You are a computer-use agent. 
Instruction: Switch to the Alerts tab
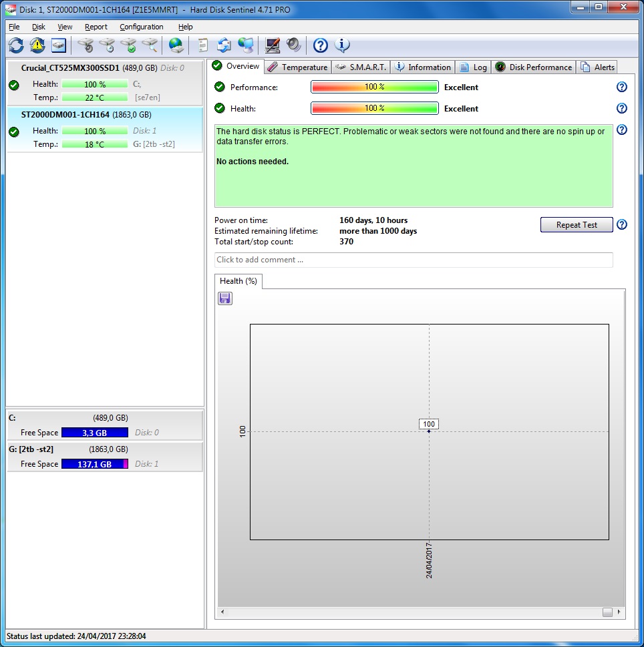pyautogui.click(x=597, y=67)
